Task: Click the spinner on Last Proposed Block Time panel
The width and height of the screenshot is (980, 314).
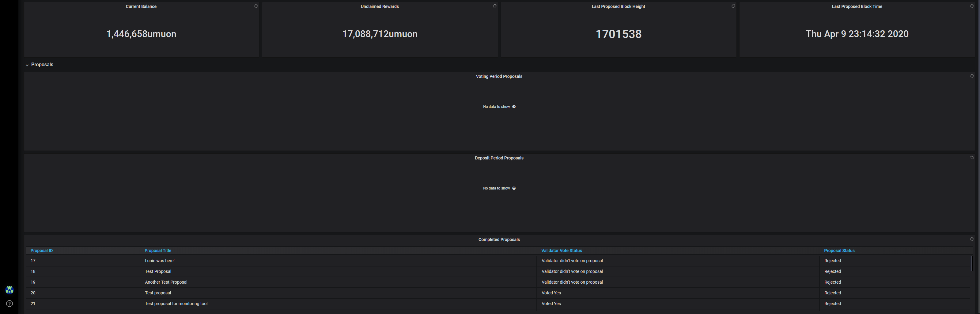Action: click(x=972, y=6)
